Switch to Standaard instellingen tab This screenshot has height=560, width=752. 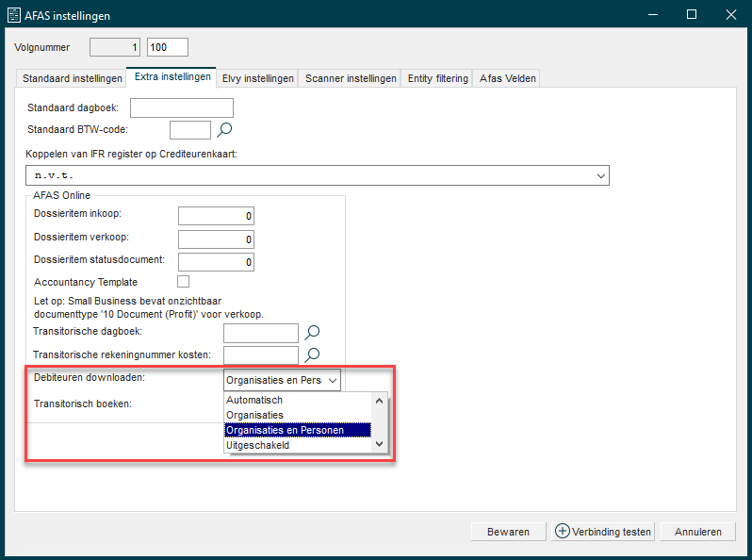pyautogui.click(x=72, y=78)
